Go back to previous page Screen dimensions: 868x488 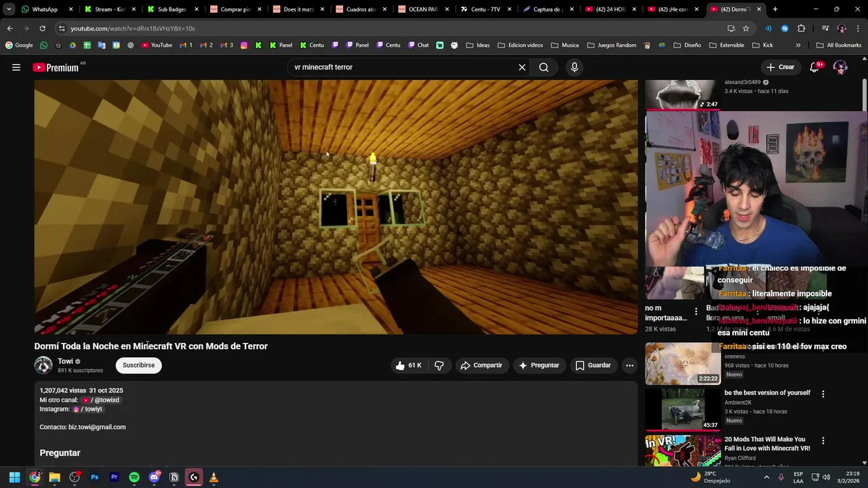9,28
